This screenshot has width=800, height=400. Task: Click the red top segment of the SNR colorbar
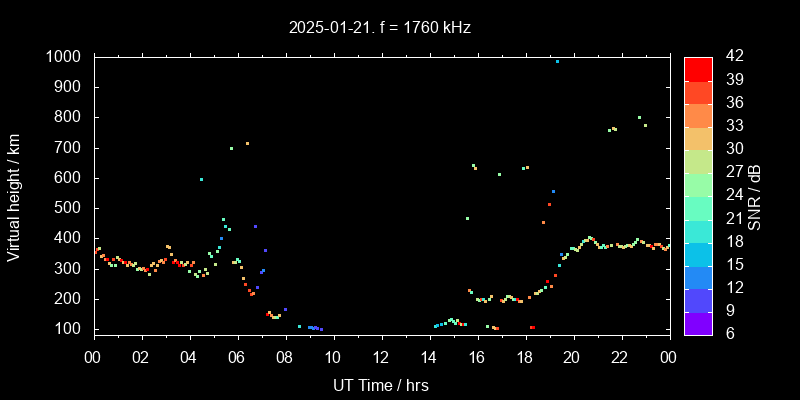[x=697, y=68]
